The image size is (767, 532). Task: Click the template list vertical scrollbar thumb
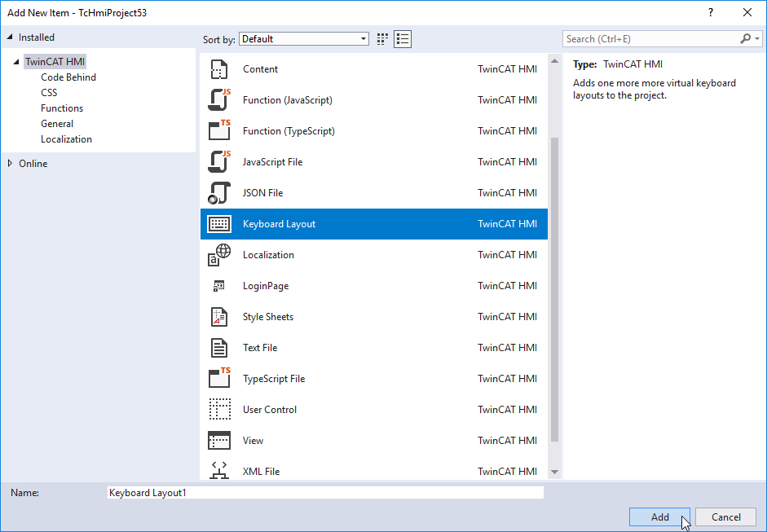click(x=554, y=289)
